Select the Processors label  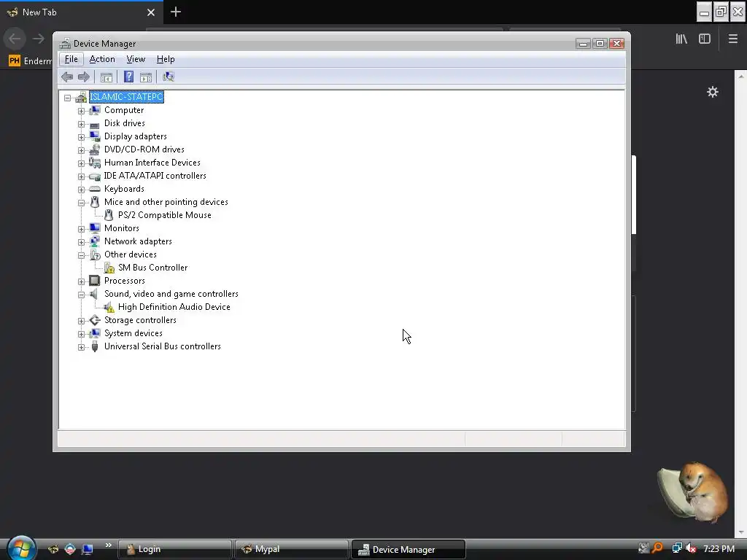pyautogui.click(x=124, y=281)
